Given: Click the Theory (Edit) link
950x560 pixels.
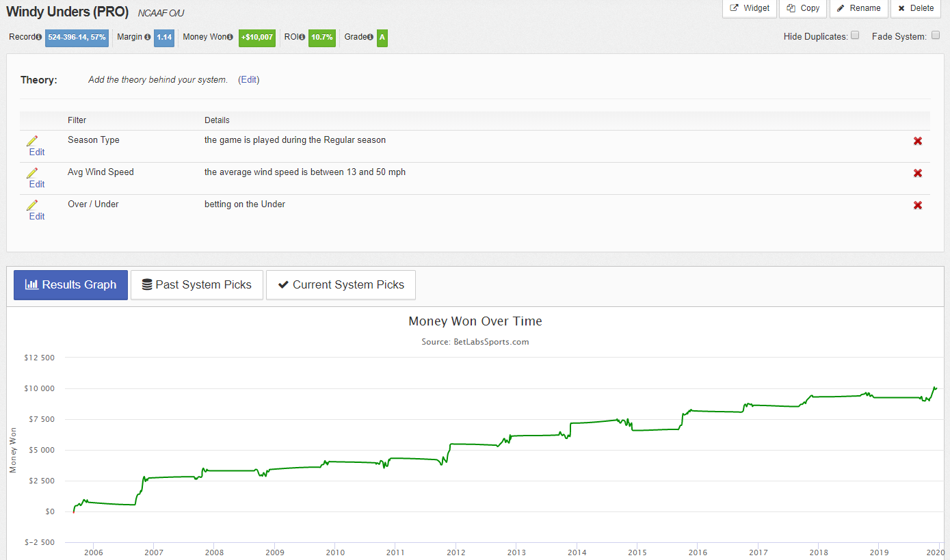Looking at the screenshot, I should click(248, 79).
